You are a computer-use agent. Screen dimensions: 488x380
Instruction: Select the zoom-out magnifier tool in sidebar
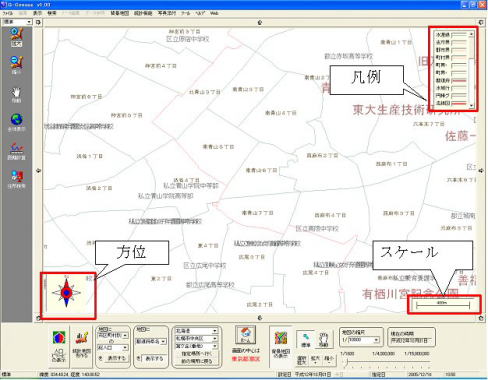[16, 65]
